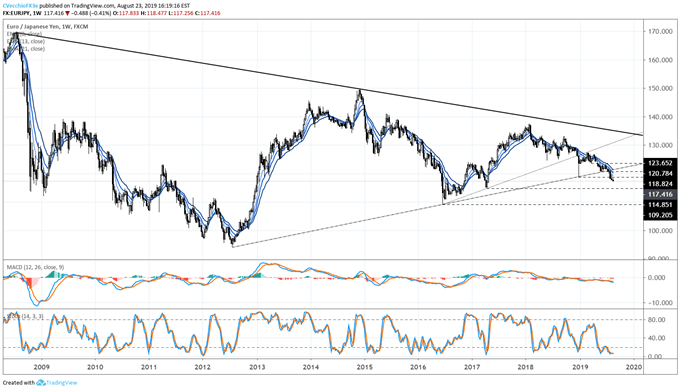Click the Created with TradingView text

(x=40, y=383)
